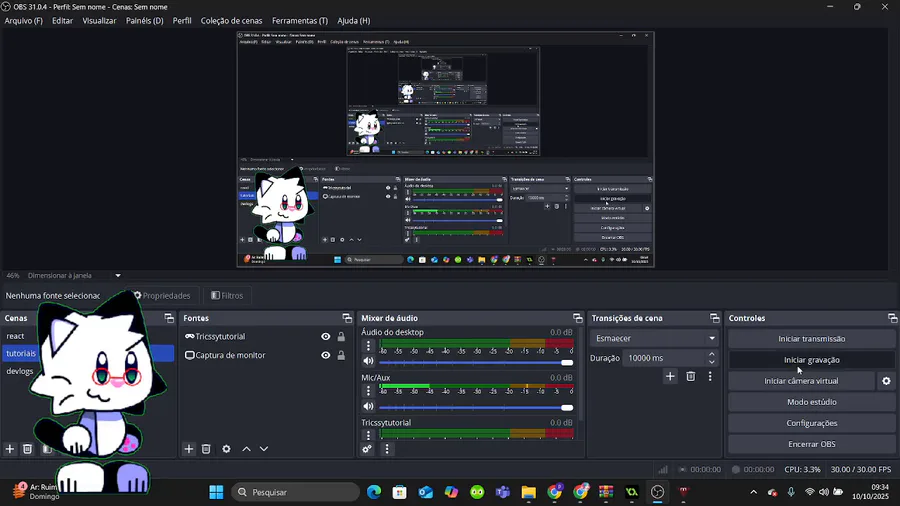Screen dimensions: 900x506
Task: Open transition properties via the three-dots icon
Action: pyautogui.click(x=710, y=376)
